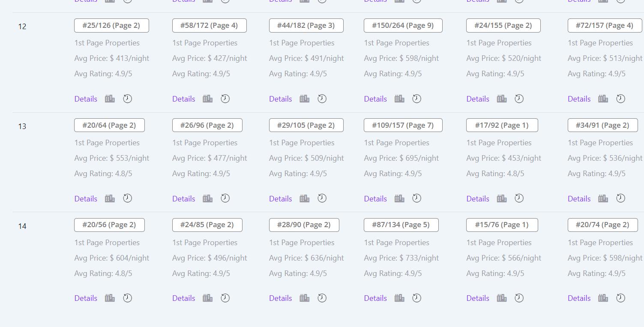This screenshot has width=644, height=327.
Task: Click the #20/64 (Page 2) badge
Action: [109, 125]
